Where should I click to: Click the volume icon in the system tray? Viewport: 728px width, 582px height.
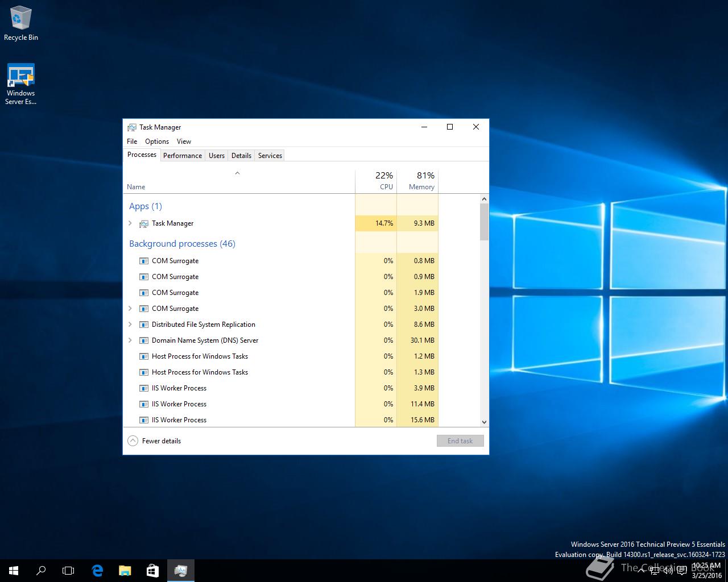[669, 571]
